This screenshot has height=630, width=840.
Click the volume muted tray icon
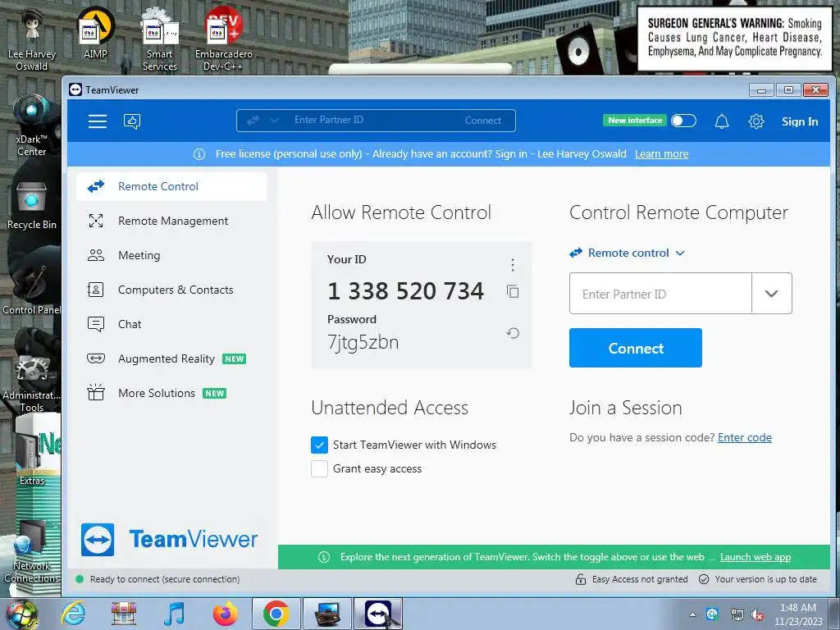(x=757, y=615)
